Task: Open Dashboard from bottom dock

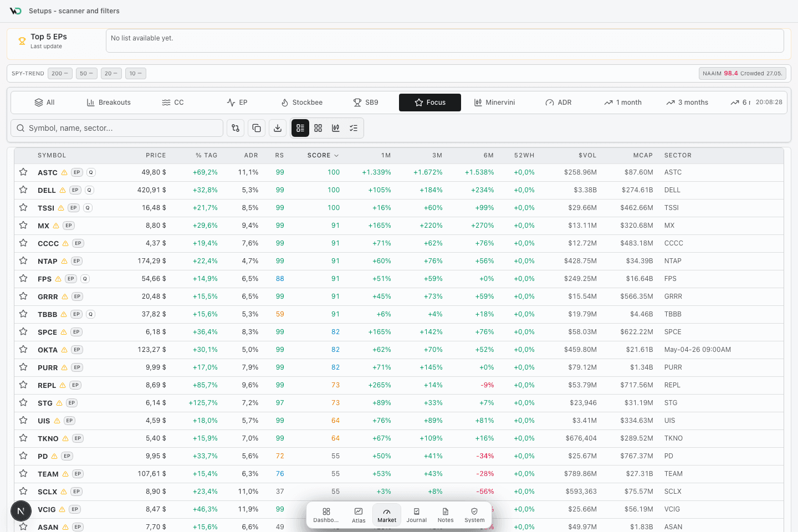Action: tap(326, 515)
